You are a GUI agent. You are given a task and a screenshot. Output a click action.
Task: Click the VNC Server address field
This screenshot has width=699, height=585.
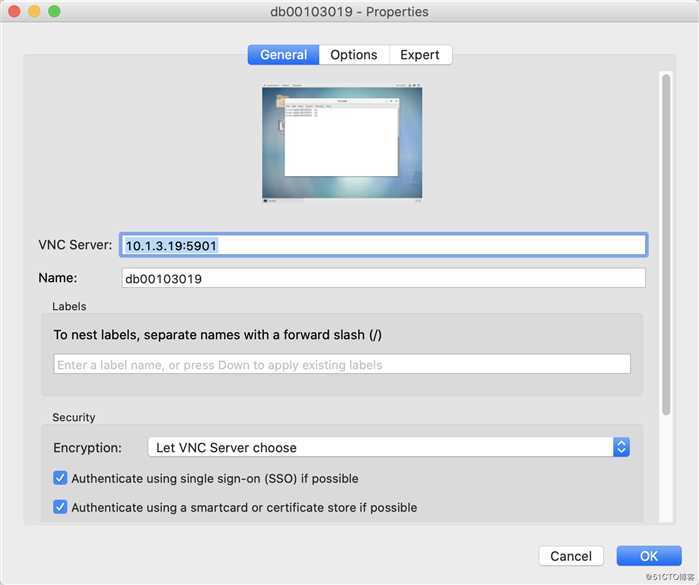pyautogui.click(x=383, y=245)
